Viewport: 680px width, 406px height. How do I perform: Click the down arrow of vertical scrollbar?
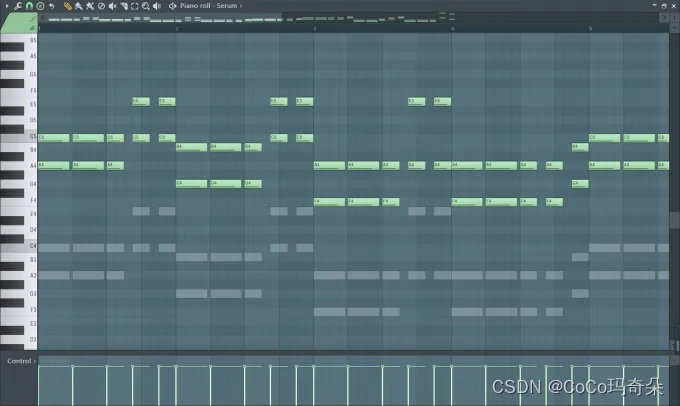click(x=674, y=345)
